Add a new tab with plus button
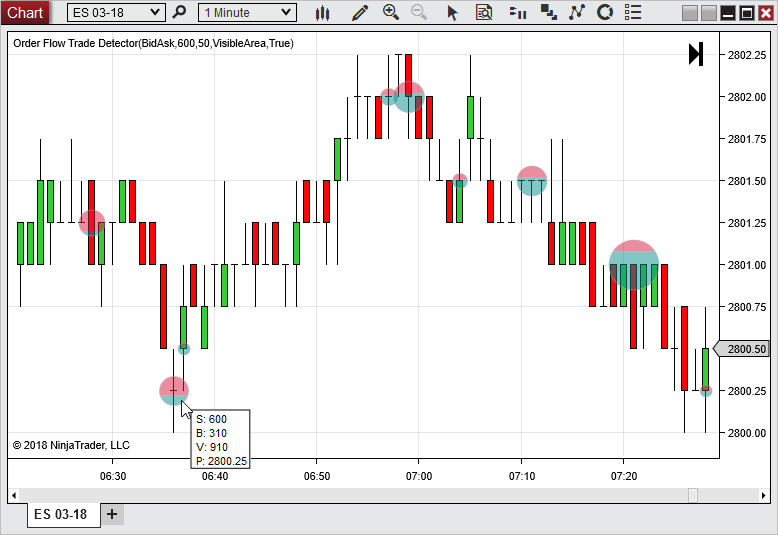This screenshot has height=535, width=778. tap(112, 515)
